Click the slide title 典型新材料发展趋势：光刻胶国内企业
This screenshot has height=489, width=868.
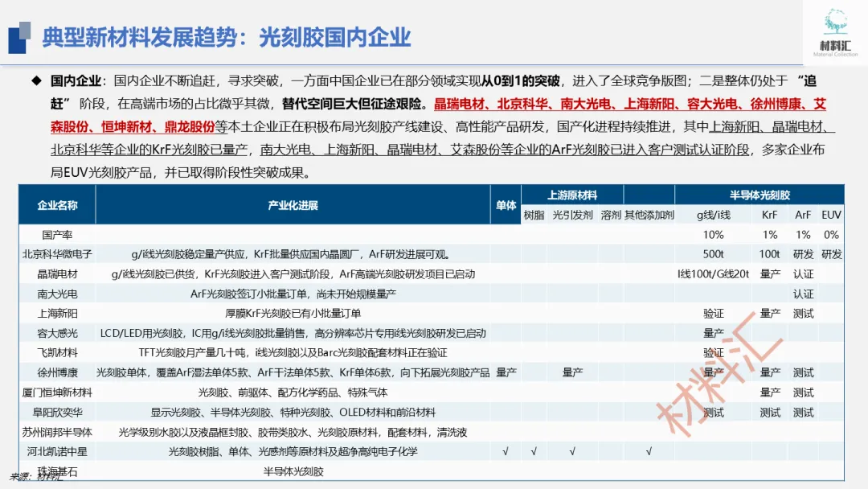click(227, 37)
